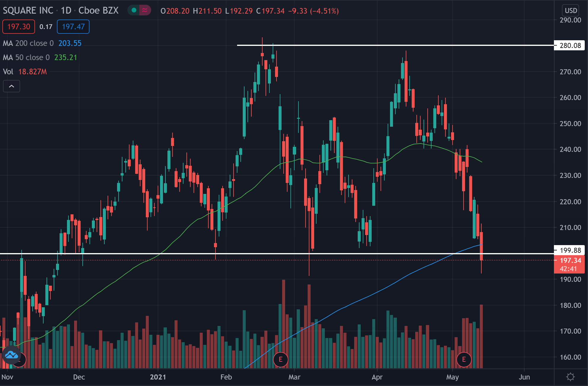Click the 0.17 spread value
This screenshot has width=588, height=386.
46,27
